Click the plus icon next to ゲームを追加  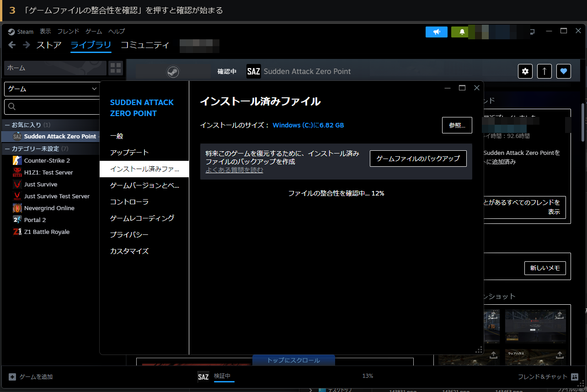[12, 377]
